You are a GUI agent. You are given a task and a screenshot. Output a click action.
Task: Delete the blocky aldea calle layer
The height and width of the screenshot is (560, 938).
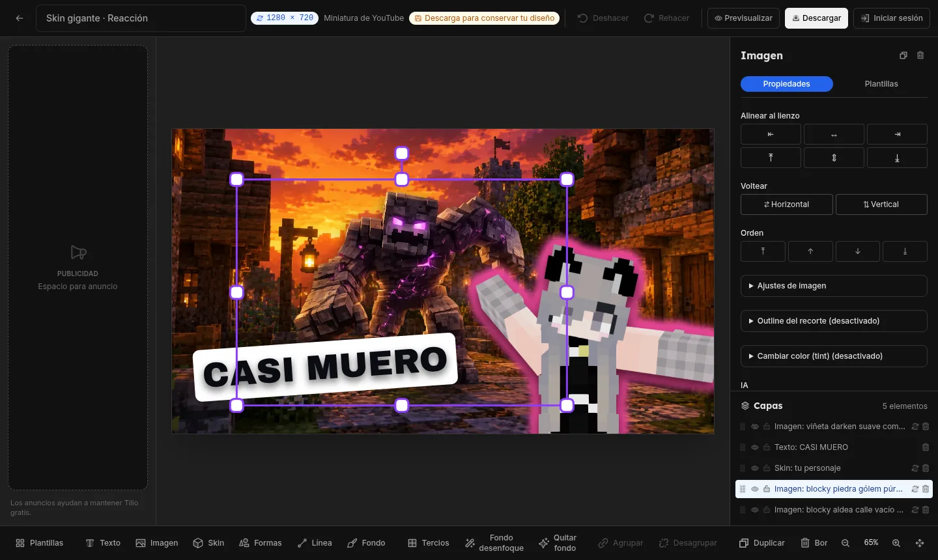point(926,510)
